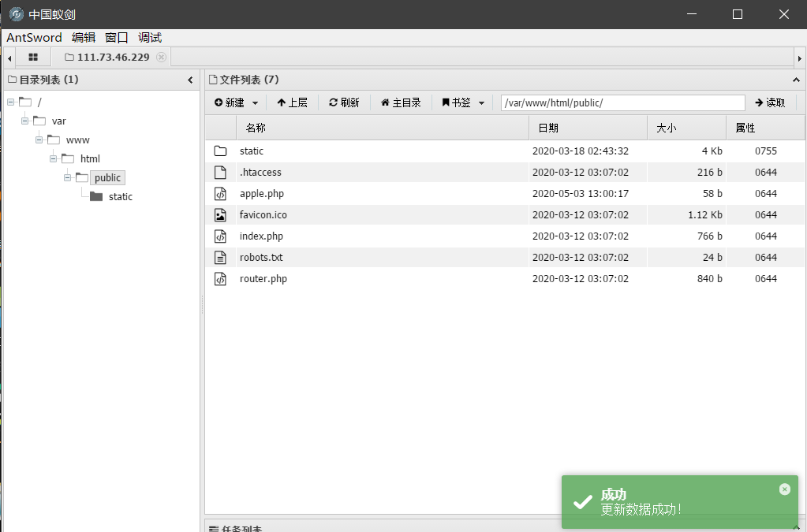Click the AntSword logo in the title bar
Viewport: 807px width, 532px height.
tap(15, 13)
